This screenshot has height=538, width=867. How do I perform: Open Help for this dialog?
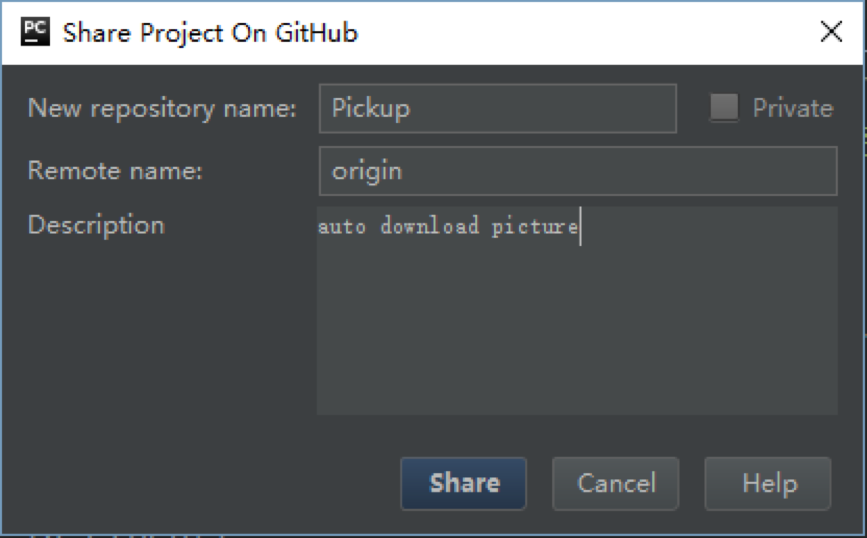pos(767,483)
